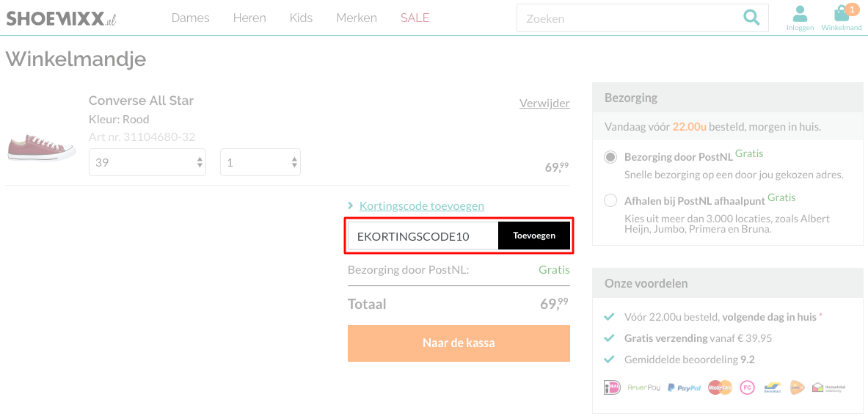The image size is (868, 419).
Task: Select Bezorging door PostNL radio option
Action: pos(610,157)
